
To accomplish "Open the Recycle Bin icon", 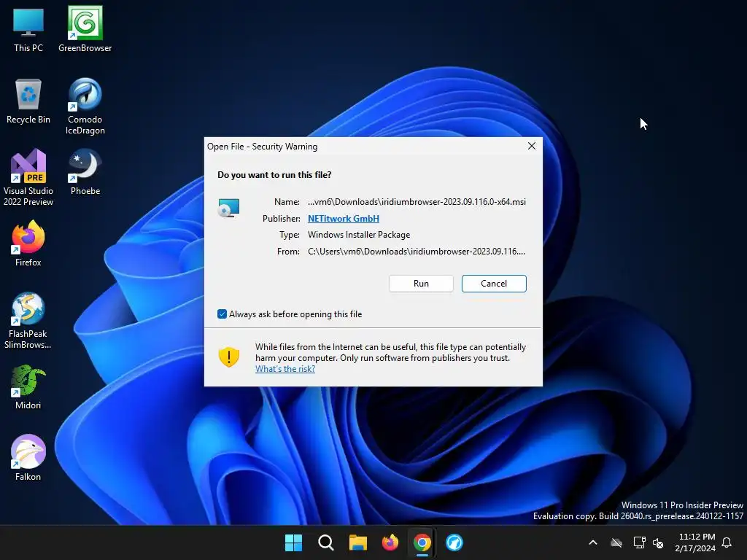I will (28, 101).
